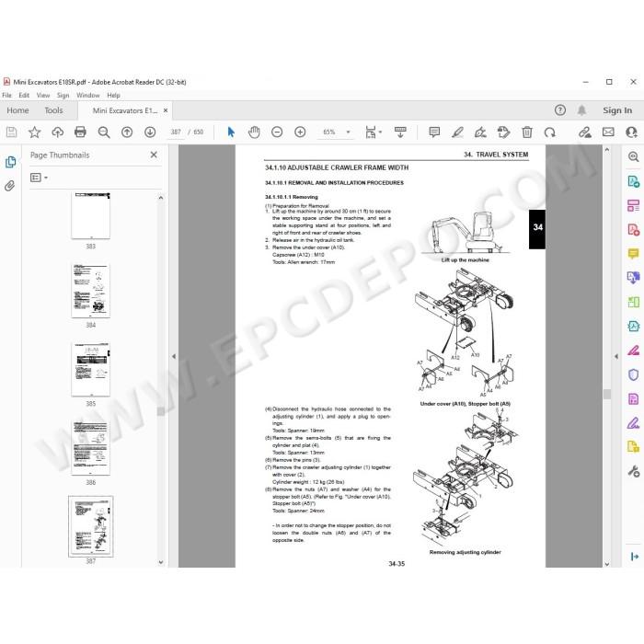Choose the Selection arrow tool
This screenshot has width=644, height=644.
pos(231,132)
